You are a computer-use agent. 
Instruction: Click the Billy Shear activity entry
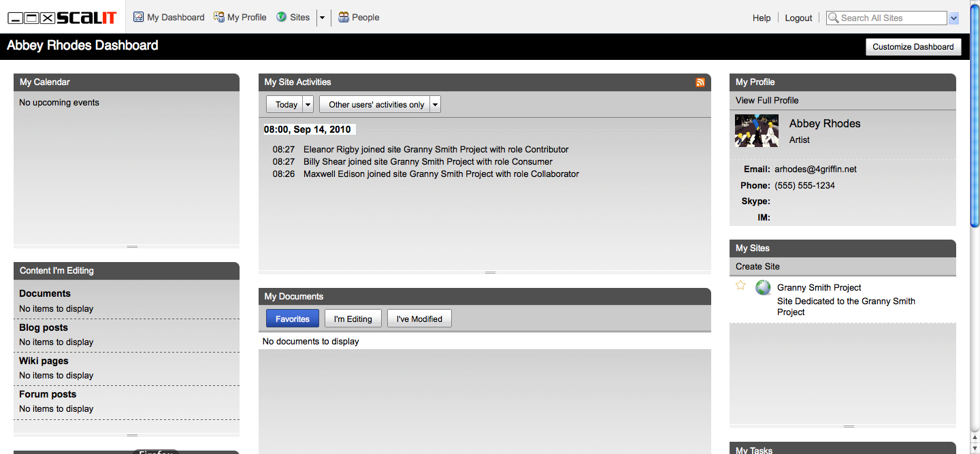pyautogui.click(x=427, y=161)
